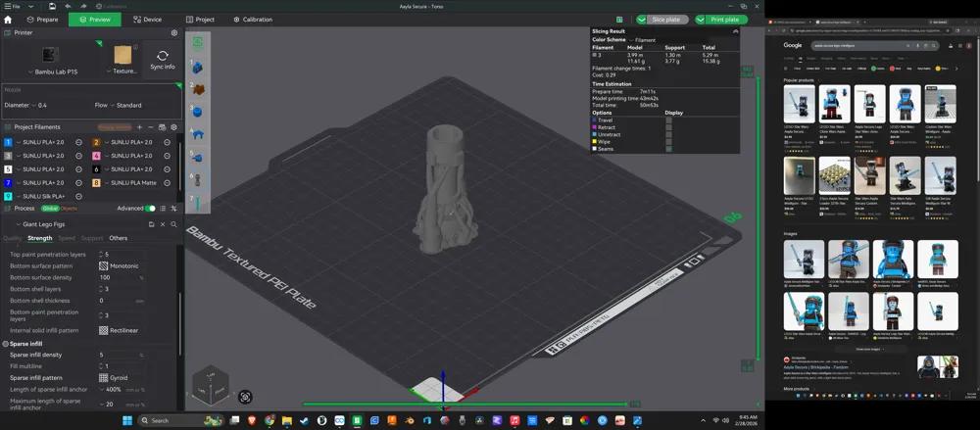Click the search icon in the Process panel

pos(173,224)
